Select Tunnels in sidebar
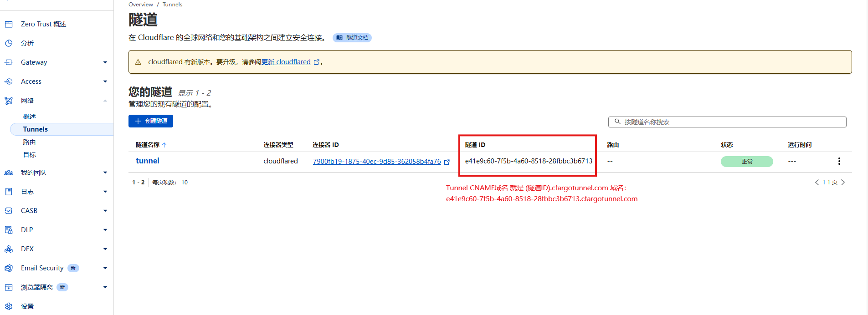Image resolution: width=868 pixels, height=315 pixels. tap(62, 129)
